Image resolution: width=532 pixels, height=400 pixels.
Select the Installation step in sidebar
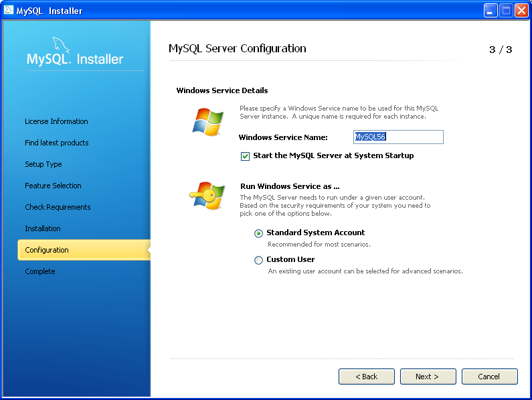click(x=43, y=228)
